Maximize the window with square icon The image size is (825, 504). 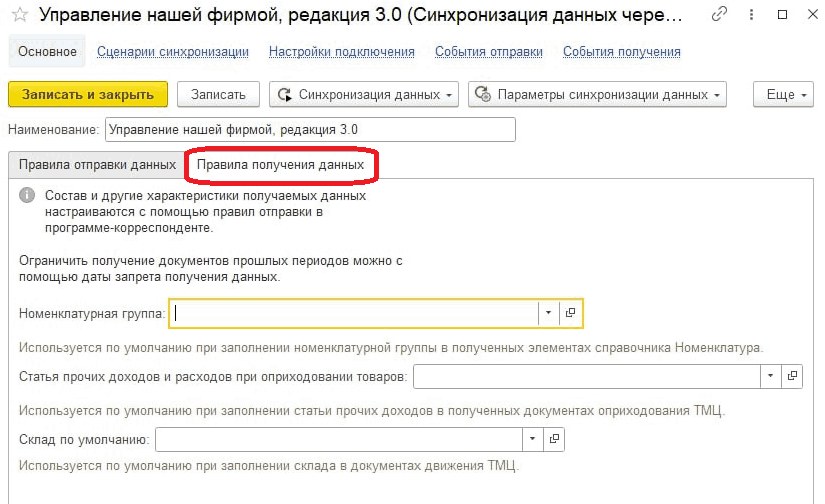point(782,15)
